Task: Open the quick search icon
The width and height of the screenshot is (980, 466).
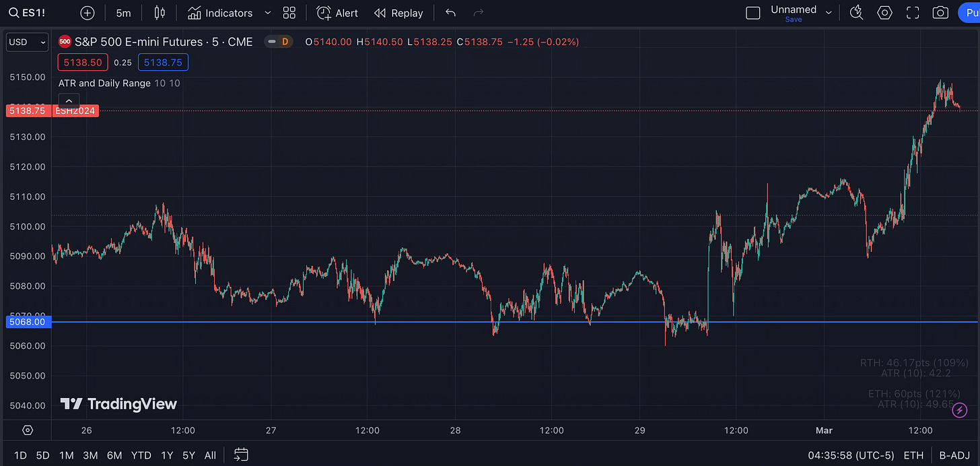Action: pos(857,13)
